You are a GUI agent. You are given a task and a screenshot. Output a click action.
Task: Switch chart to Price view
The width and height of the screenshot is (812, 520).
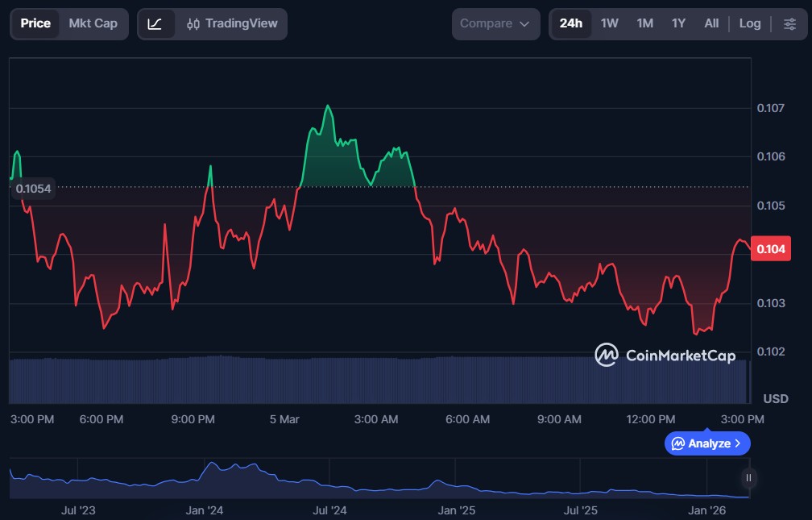pos(35,23)
